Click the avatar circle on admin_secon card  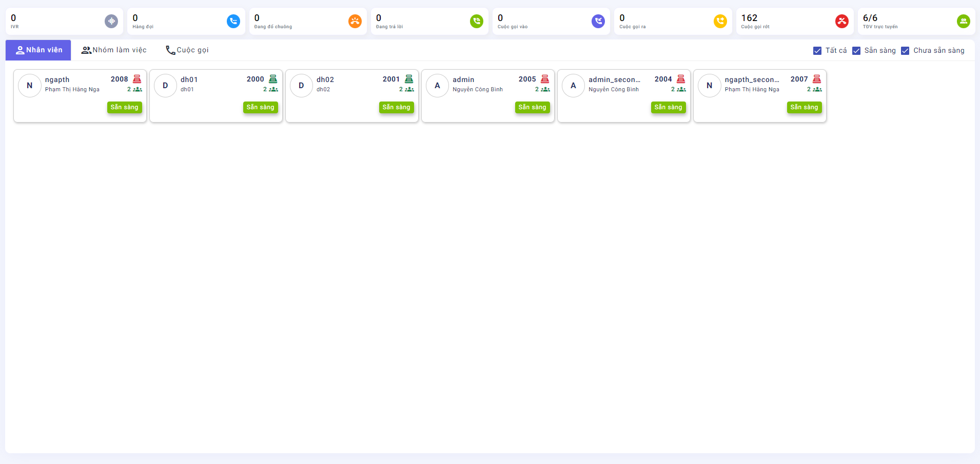click(x=573, y=86)
